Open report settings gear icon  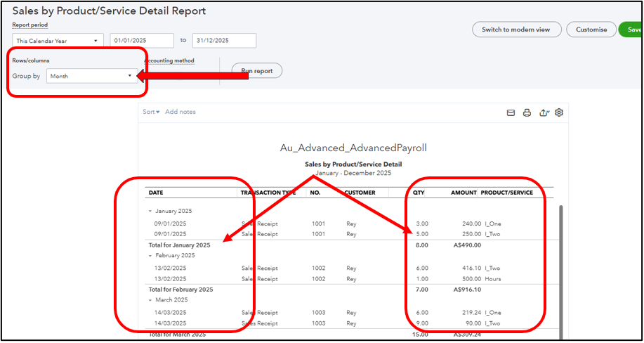(558, 112)
